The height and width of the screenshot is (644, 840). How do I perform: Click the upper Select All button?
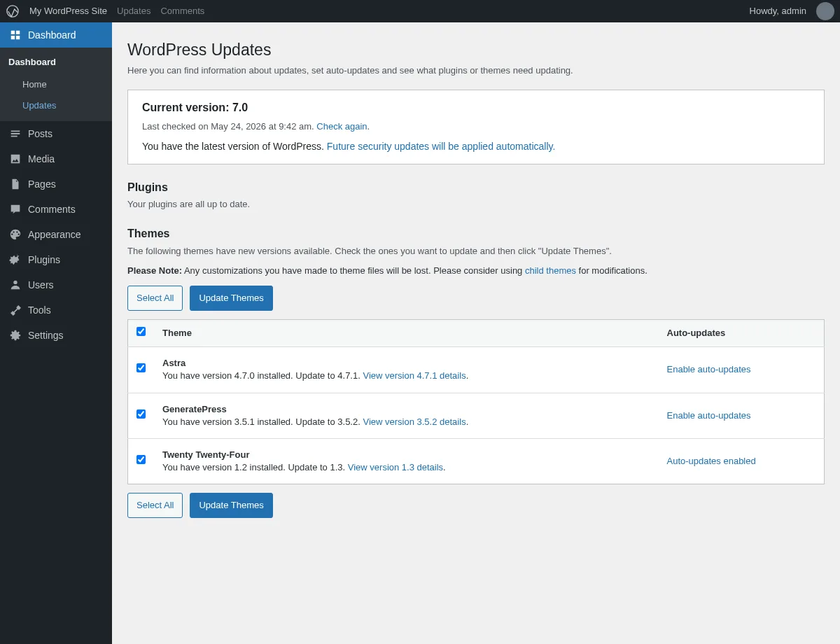[x=155, y=298]
